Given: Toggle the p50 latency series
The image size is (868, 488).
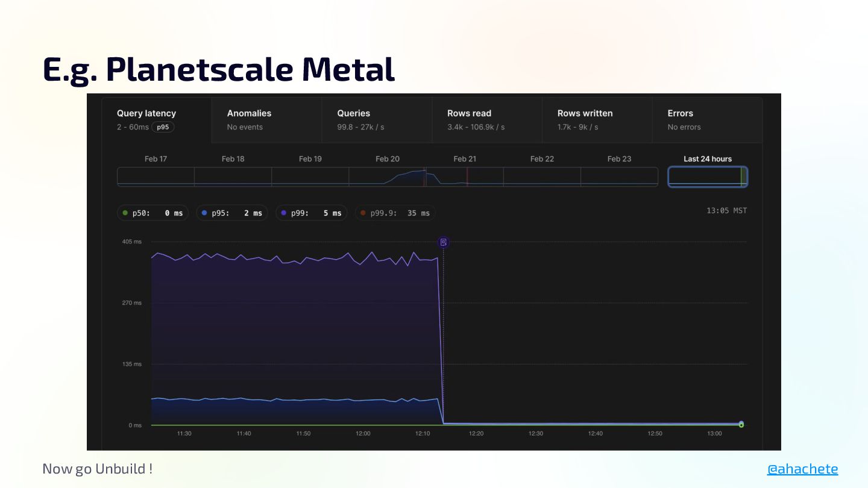Looking at the screenshot, I should (x=153, y=213).
